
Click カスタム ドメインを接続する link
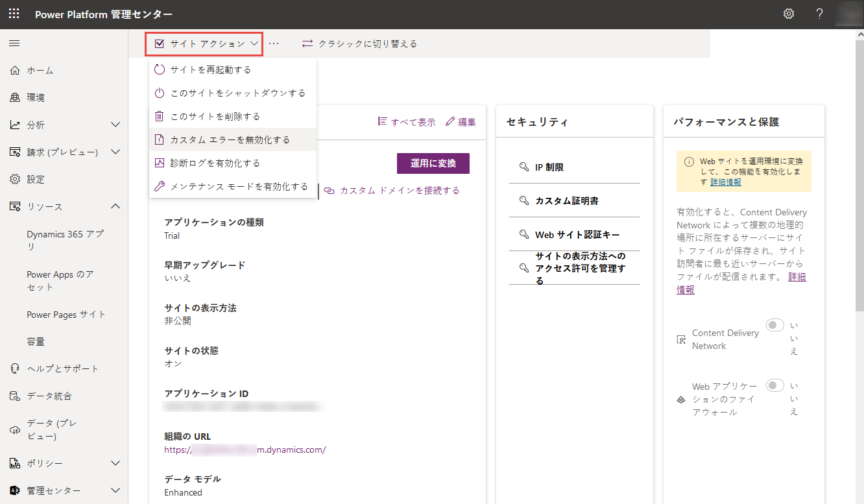(x=400, y=190)
